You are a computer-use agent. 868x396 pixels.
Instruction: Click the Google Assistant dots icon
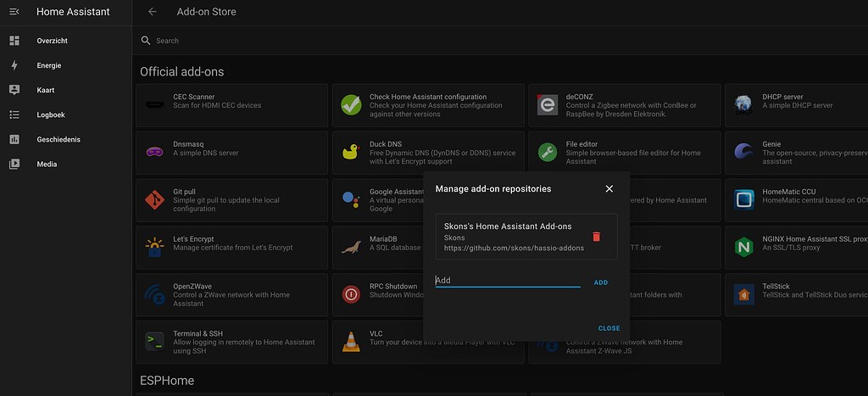[351, 199]
